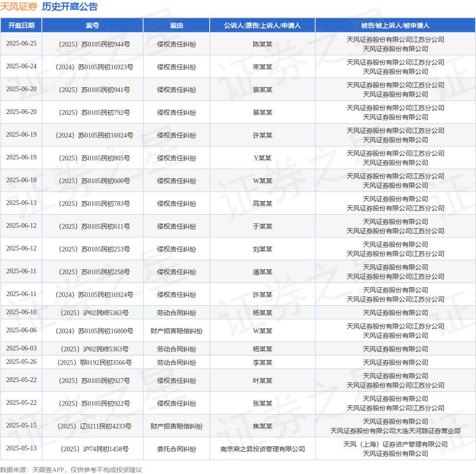Click case number (2025)苏0105民初805号

[x=93, y=158]
